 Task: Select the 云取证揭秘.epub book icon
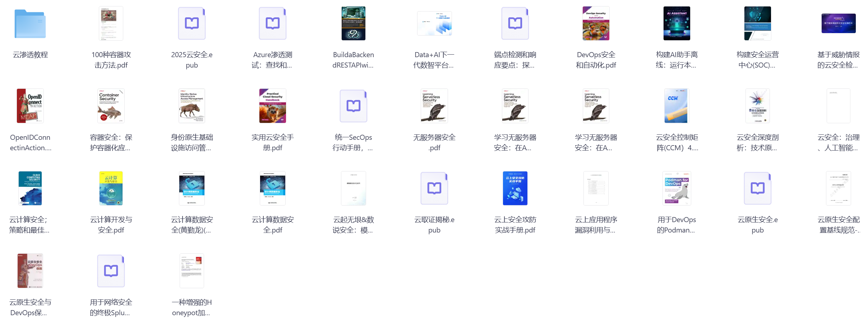tap(434, 188)
